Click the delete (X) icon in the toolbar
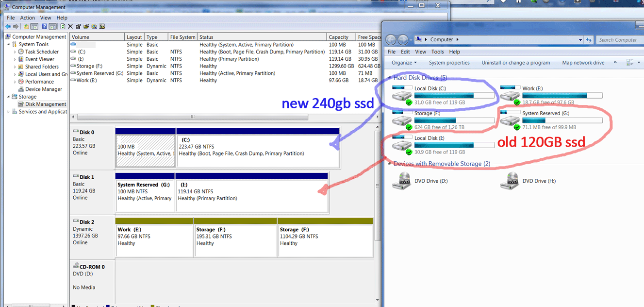The height and width of the screenshot is (307, 644). pyautogui.click(x=70, y=26)
